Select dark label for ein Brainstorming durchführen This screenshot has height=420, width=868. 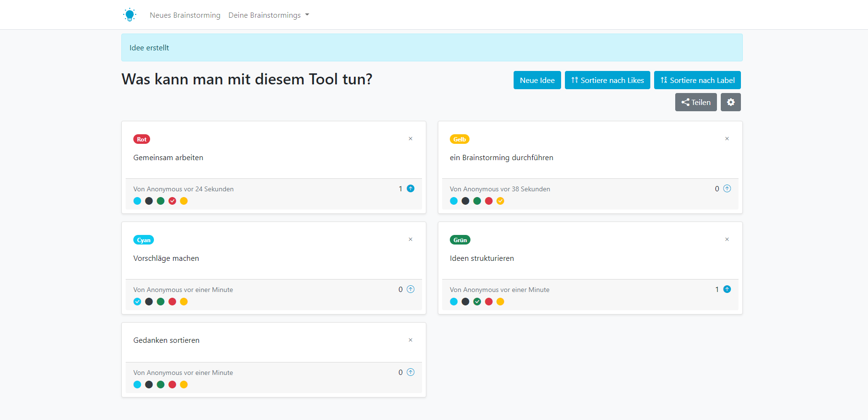[x=465, y=201]
